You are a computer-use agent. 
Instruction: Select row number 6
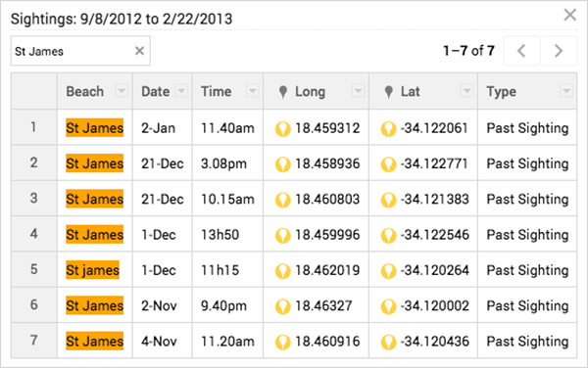coord(34,305)
